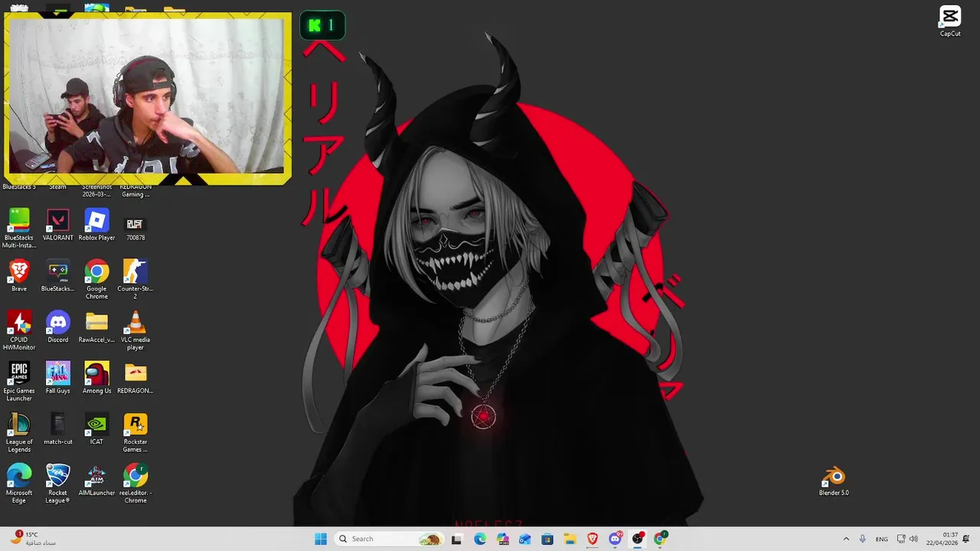
Task: Open the clock and calendar flyout
Action: [x=942, y=539]
